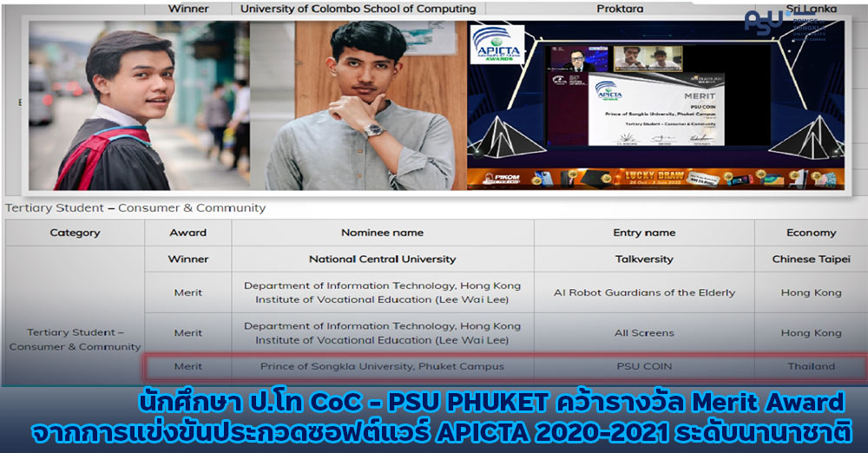Click the nominee cell in the AI Robot Guardians row
Viewport: 868px width, 453px height.
click(x=383, y=292)
